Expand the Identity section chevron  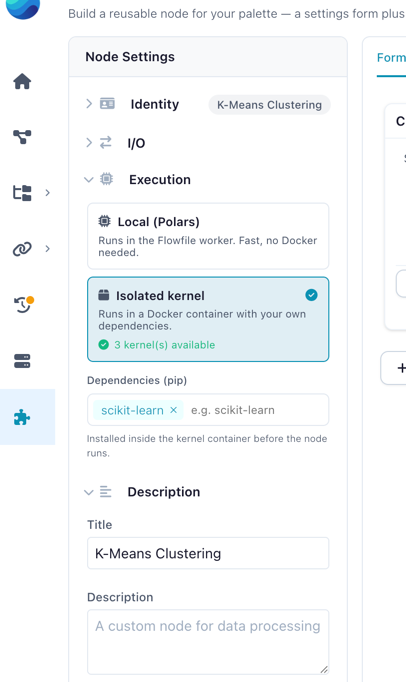click(x=89, y=104)
